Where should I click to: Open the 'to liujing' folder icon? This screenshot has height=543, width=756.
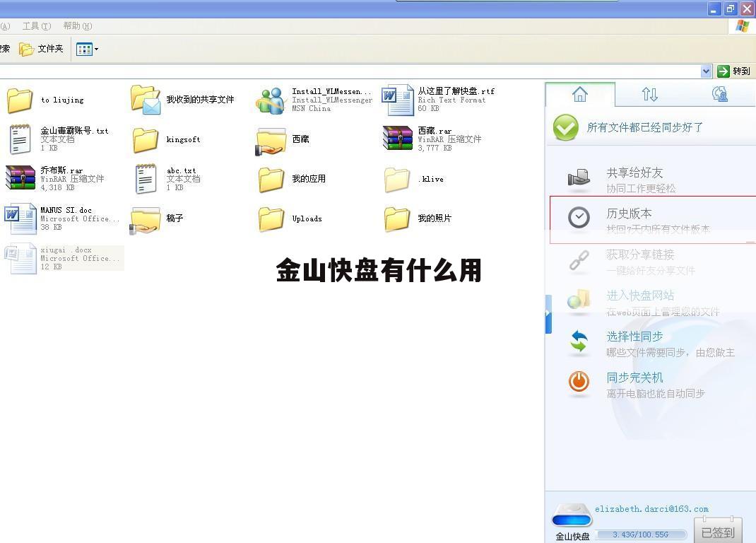[x=20, y=100]
